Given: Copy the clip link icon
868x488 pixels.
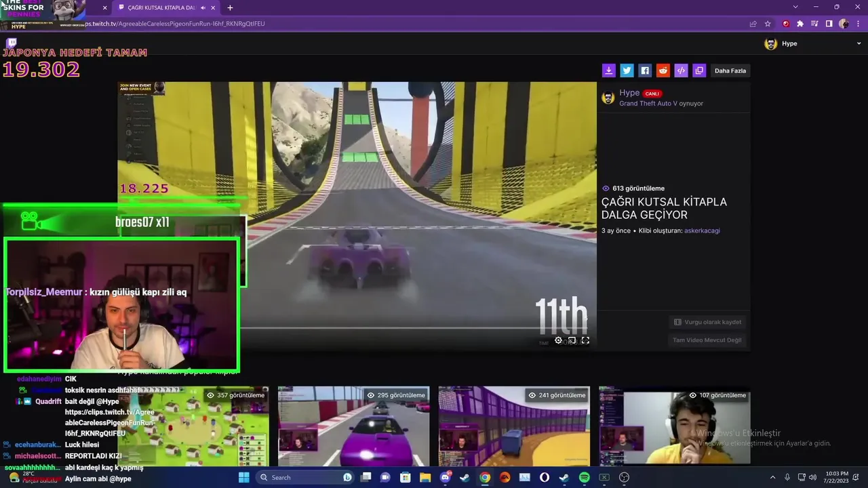Looking at the screenshot, I should (x=699, y=70).
